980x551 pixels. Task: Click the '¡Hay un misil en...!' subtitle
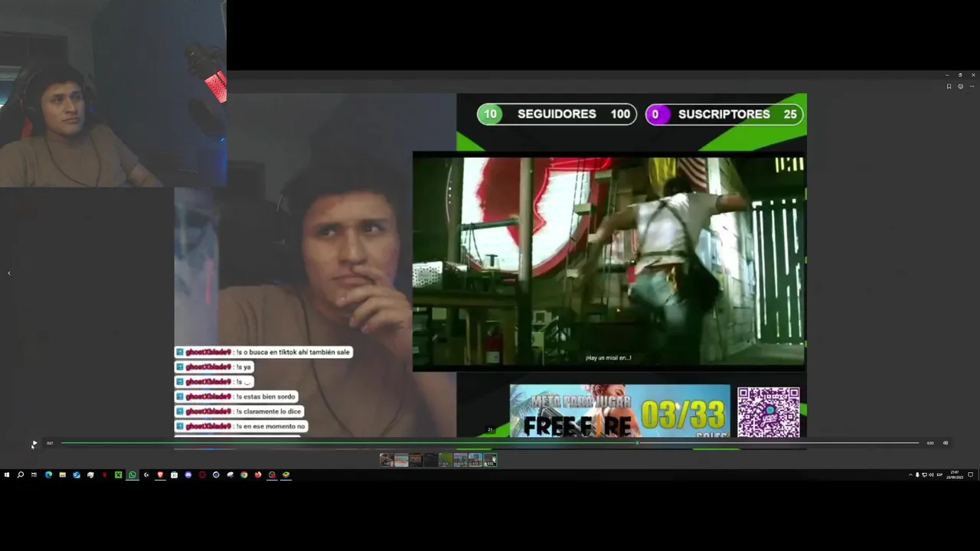pos(608,357)
